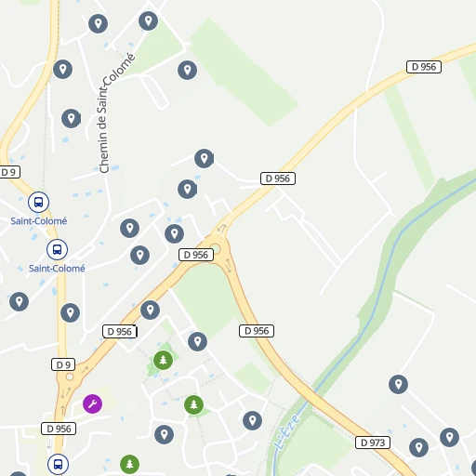Image resolution: width=476 pixels, height=476 pixels.
Task: Click the green tree park marker near D 956 label
Action: pyautogui.click(x=163, y=360)
